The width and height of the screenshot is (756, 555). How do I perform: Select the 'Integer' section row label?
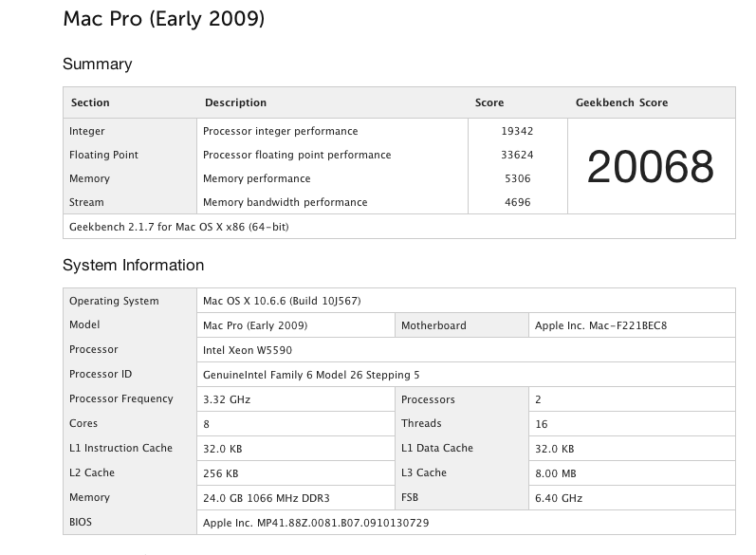(86, 131)
